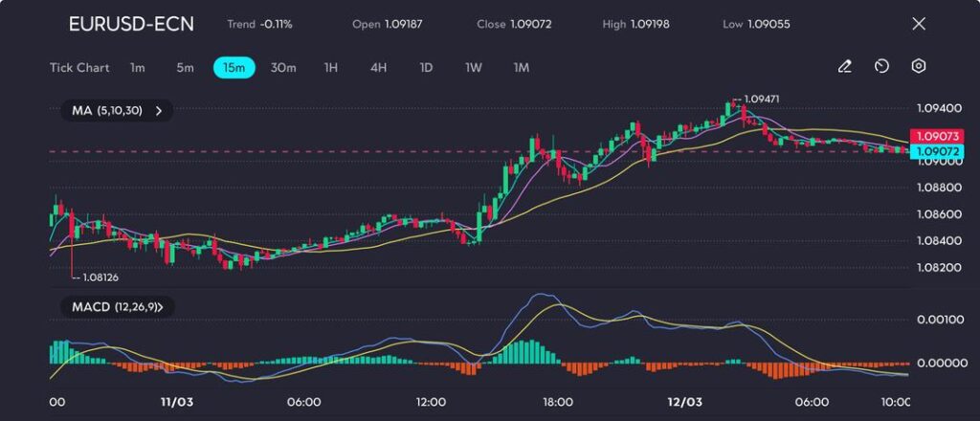Screen dimensions: 980x421
Task: Open the pencil drawing tool
Action: (x=844, y=67)
